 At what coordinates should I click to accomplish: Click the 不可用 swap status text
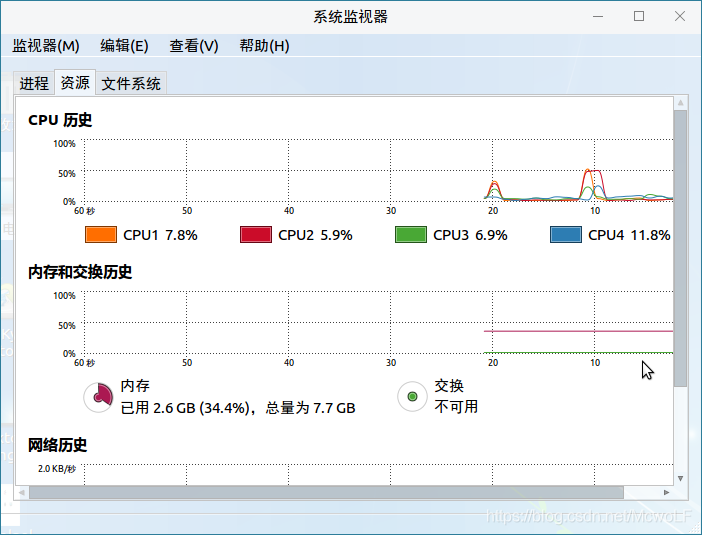tap(456, 407)
